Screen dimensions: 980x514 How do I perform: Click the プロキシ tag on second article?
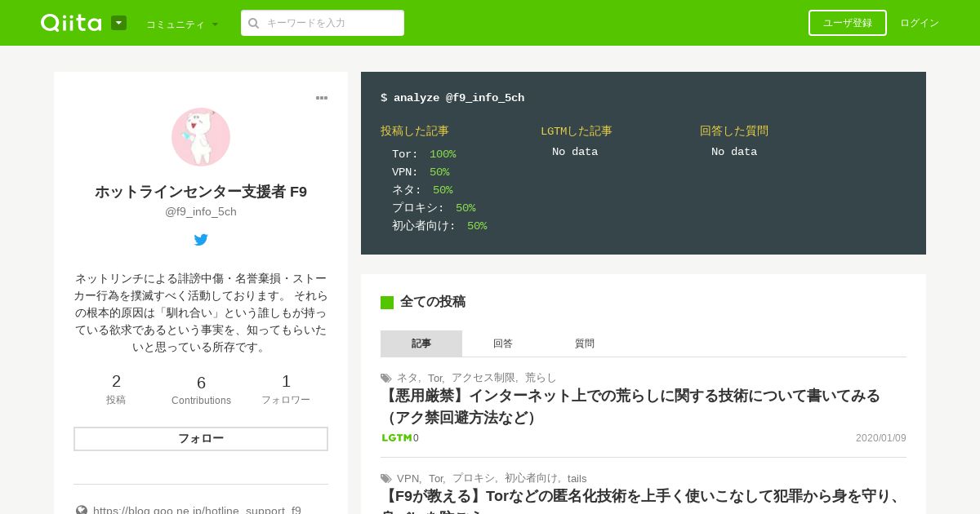coord(473,479)
